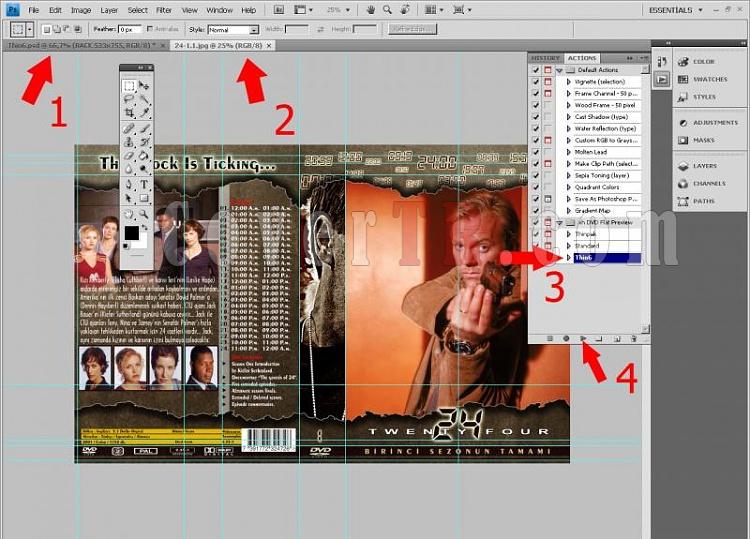Open the Filter menu
This screenshot has height=539, width=750.
[x=164, y=10]
